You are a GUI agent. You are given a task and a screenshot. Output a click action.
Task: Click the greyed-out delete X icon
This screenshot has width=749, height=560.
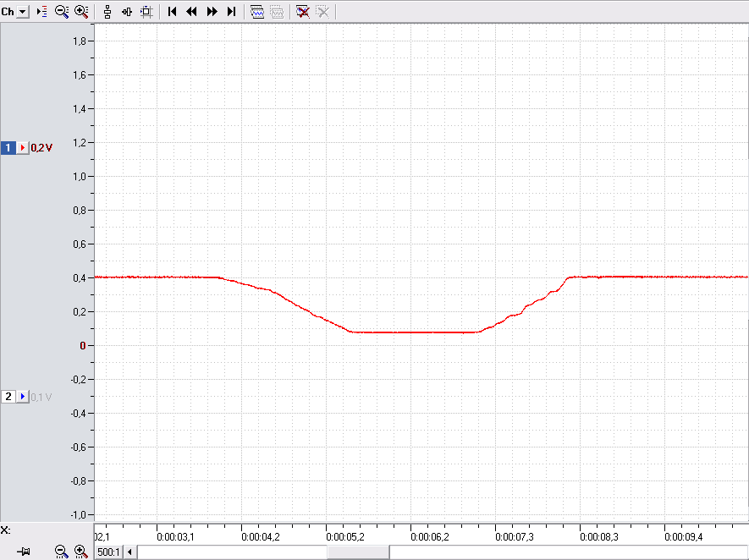tap(323, 12)
